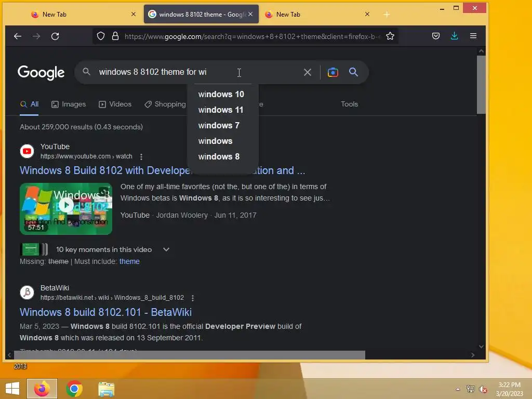The height and width of the screenshot is (399, 532).
Task: Click the key moments preview thumbnail
Action: click(x=34, y=249)
